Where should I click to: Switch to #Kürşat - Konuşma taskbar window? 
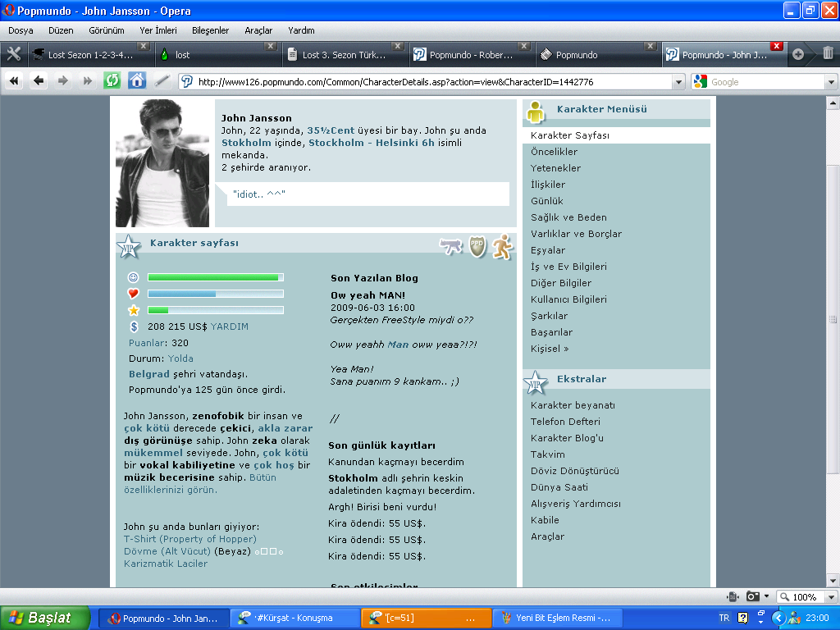pos(294,618)
